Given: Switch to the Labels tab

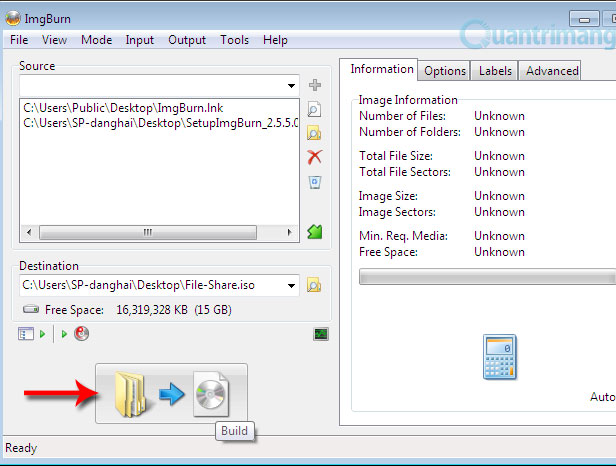Looking at the screenshot, I should pyautogui.click(x=495, y=71).
